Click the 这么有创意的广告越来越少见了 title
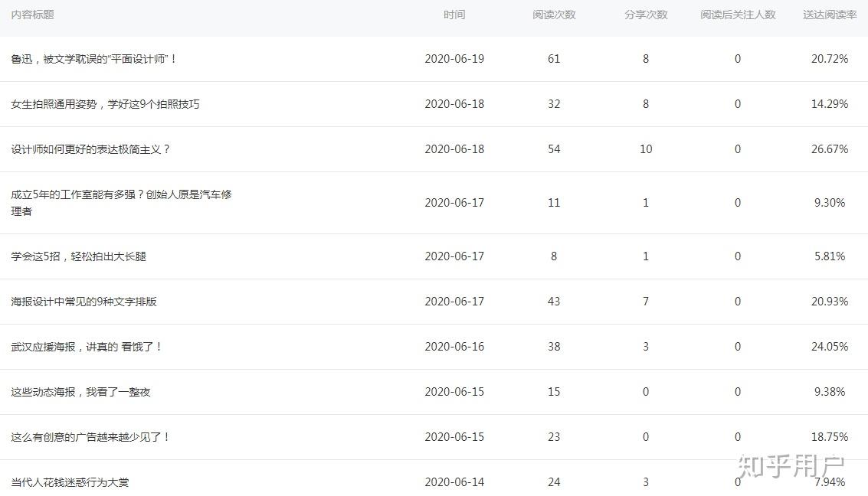The image size is (868, 496). (x=90, y=437)
